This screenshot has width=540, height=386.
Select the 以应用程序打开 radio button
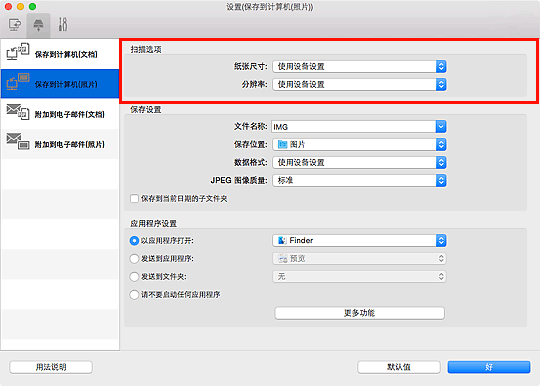coord(134,241)
